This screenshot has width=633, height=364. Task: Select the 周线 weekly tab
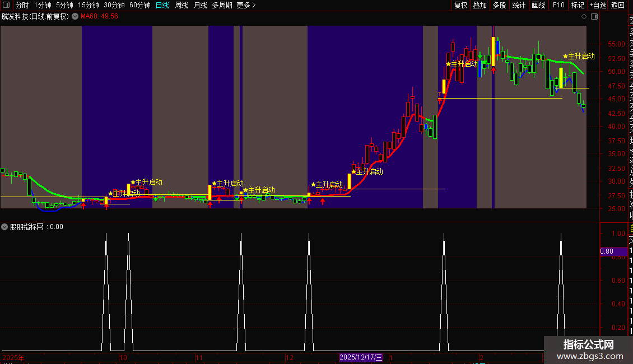[181, 5]
